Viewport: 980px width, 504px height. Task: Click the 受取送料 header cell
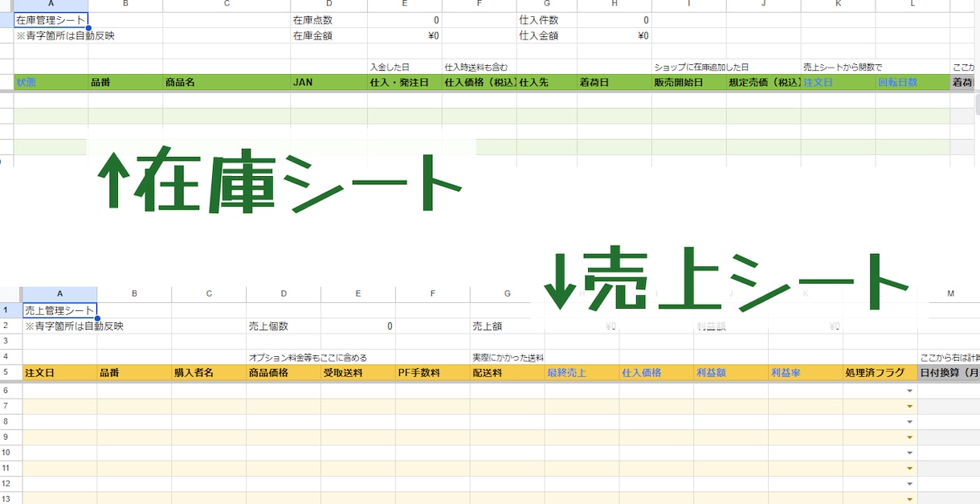(x=358, y=373)
